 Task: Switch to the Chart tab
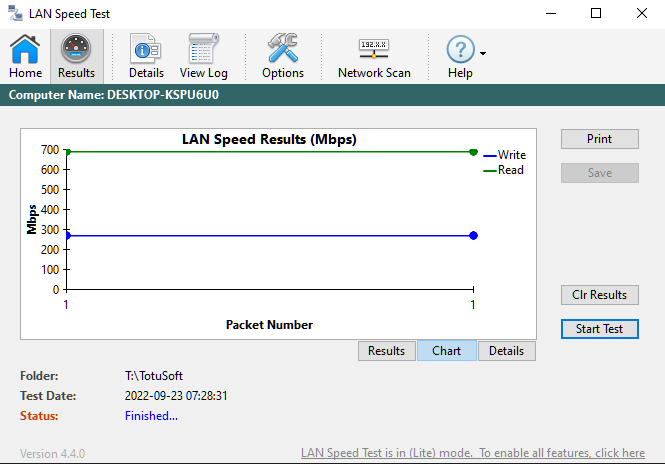pyautogui.click(x=446, y=351)
